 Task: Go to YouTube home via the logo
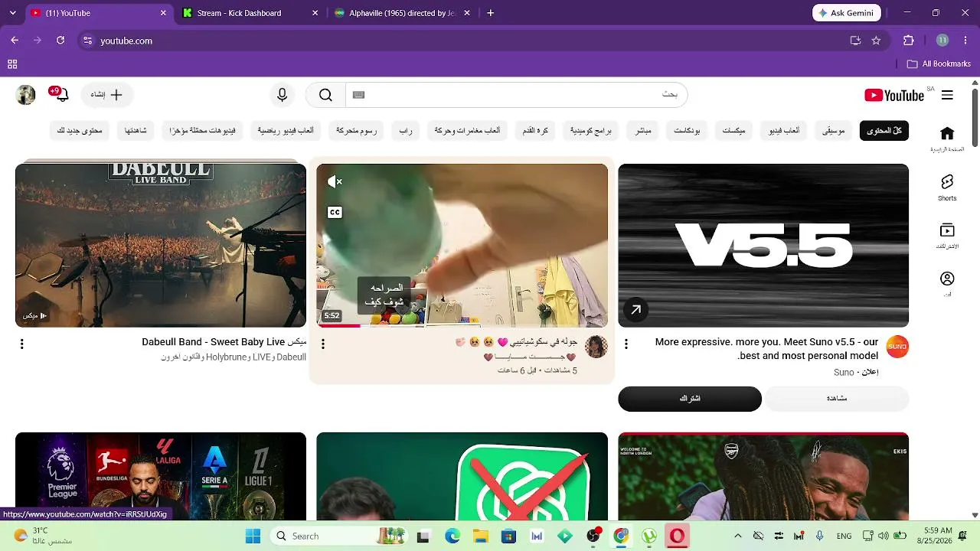click(x=894, y=95)
